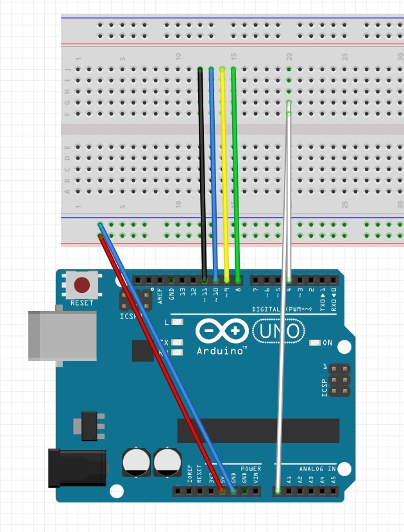Click the IOREF pin socket
Viewport: 404px width, 532px height.
point(189,491)
